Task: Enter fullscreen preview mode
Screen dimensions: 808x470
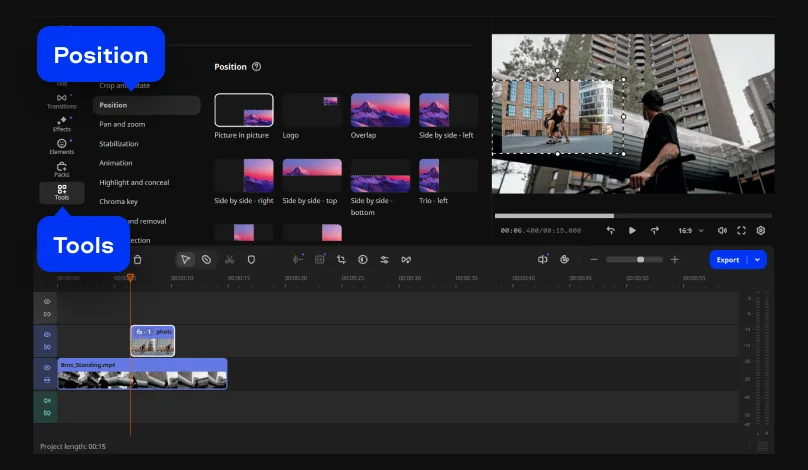Action: [x=741, y=230]
